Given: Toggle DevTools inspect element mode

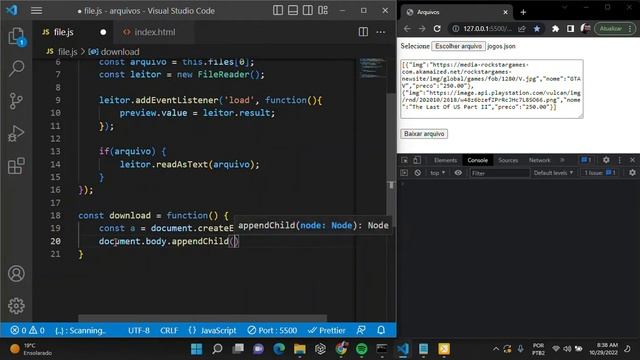Looking at the screenshot, I should pos(404,160).
